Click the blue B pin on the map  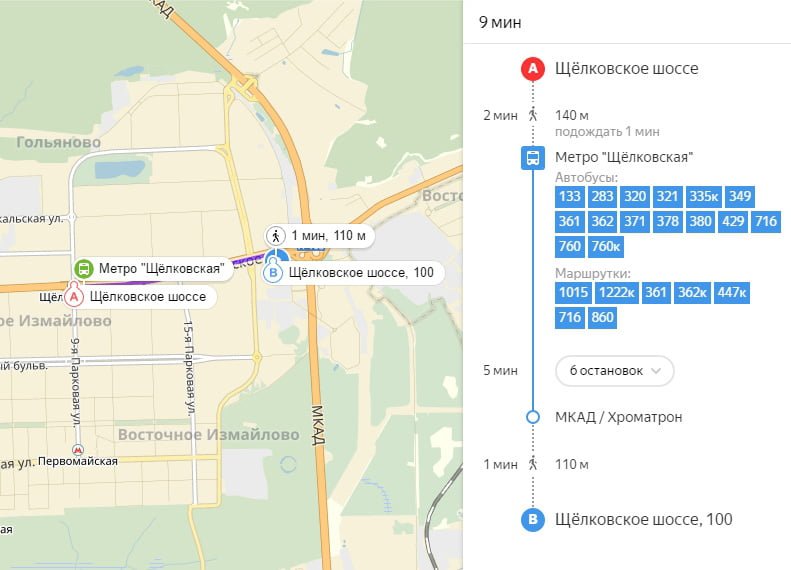coord(273,272)
